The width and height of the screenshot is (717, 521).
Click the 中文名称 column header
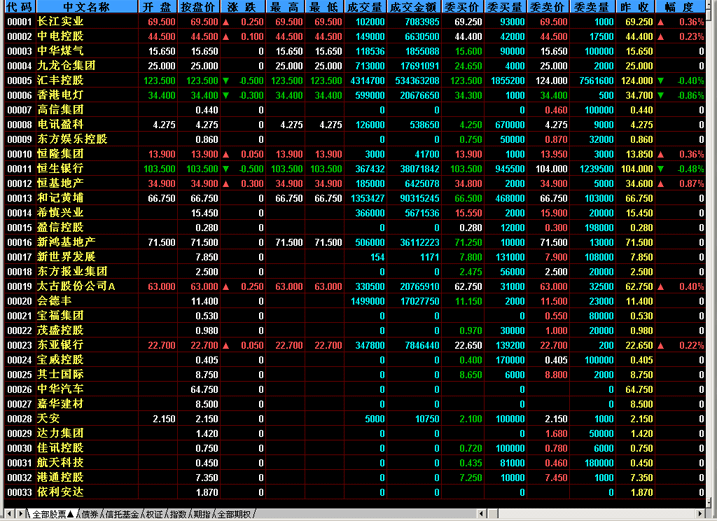tap(87, 7)
